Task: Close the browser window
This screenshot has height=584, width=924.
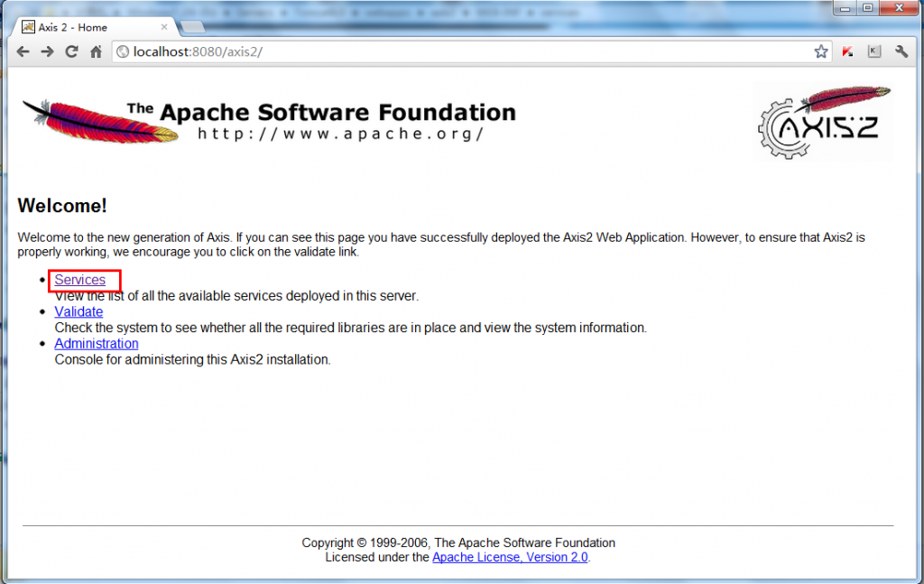Action: click(x=900, y=7)
